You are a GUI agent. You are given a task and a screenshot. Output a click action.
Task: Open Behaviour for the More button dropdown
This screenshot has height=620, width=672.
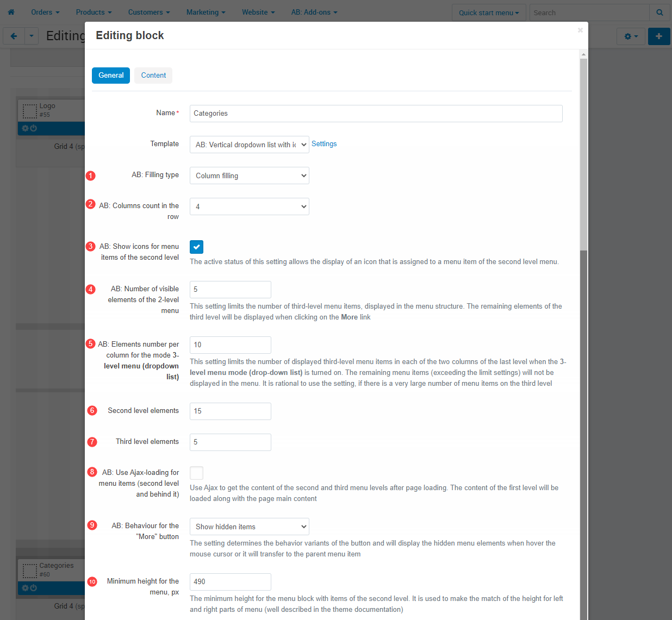(x=250, y=527)
